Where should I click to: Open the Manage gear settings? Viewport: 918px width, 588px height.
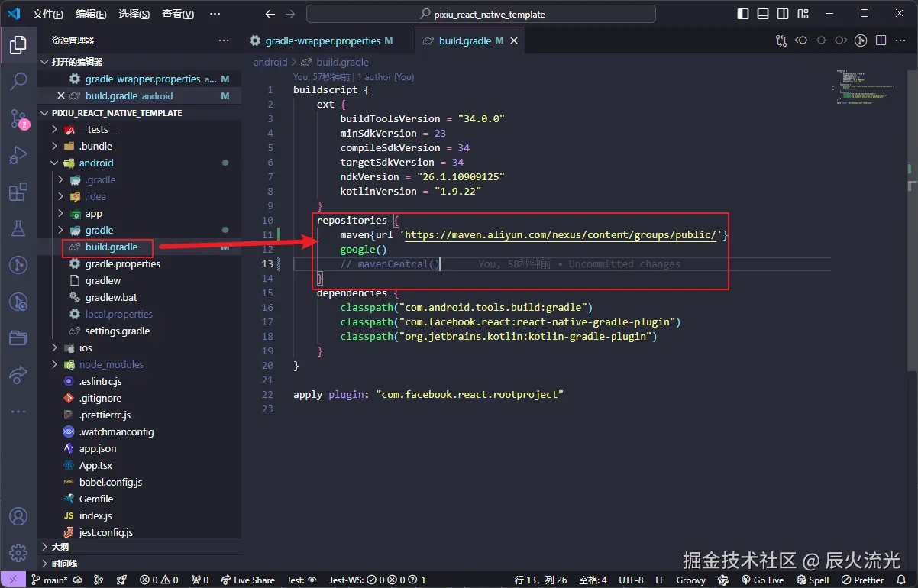[18, 552]
